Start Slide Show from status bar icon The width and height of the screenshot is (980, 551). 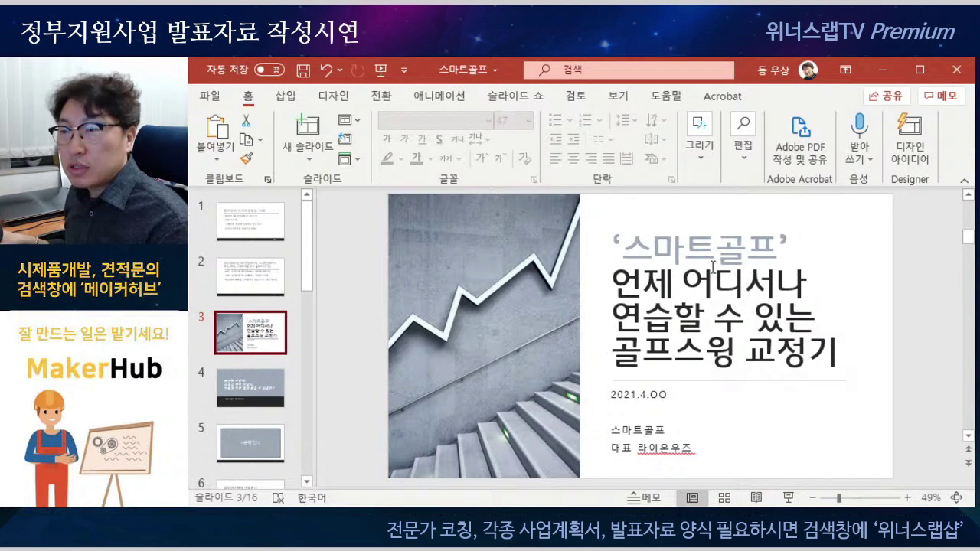click(x=788, y=497)
